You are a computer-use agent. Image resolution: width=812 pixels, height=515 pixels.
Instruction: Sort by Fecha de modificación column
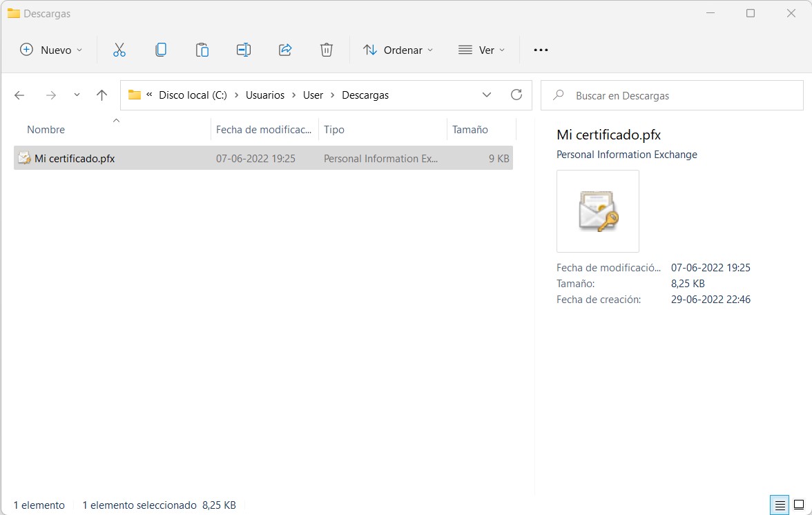pyautogui.click(x=264, y=129)
